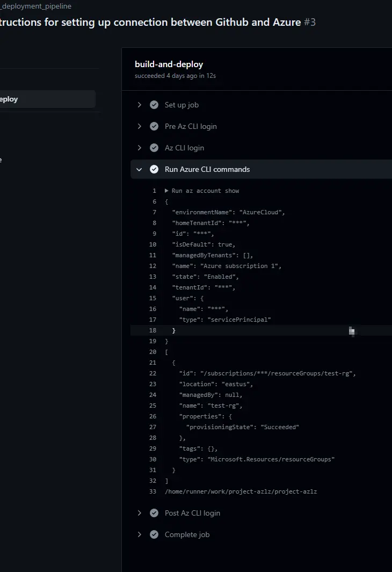
Task: Click the small icon on log line 18
Action: point(352,331)
